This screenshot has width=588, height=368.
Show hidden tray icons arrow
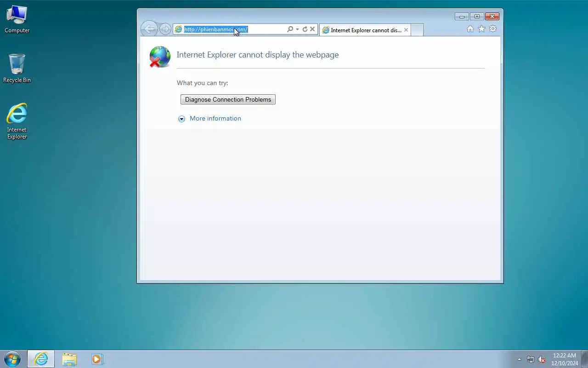coord(520,359)
